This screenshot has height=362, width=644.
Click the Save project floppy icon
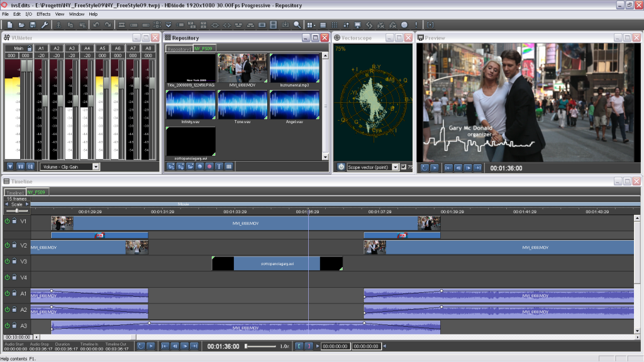pyautogui.click(x=33, y=25)
